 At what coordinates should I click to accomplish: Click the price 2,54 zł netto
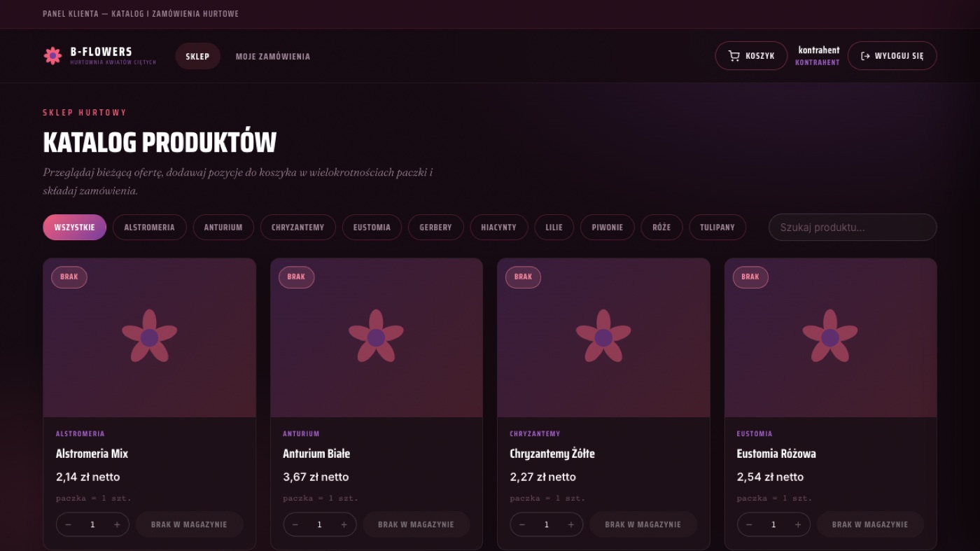(x=770, y=477)
